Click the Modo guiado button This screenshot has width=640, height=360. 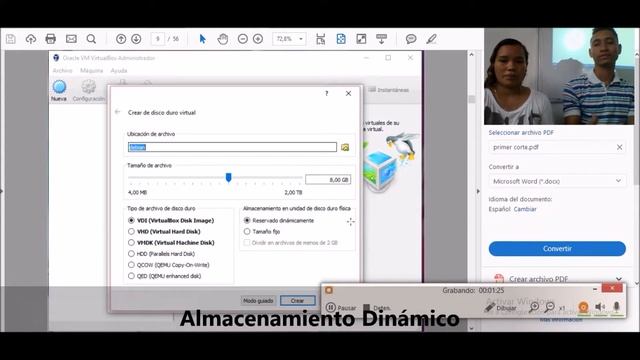pos(258,301)
